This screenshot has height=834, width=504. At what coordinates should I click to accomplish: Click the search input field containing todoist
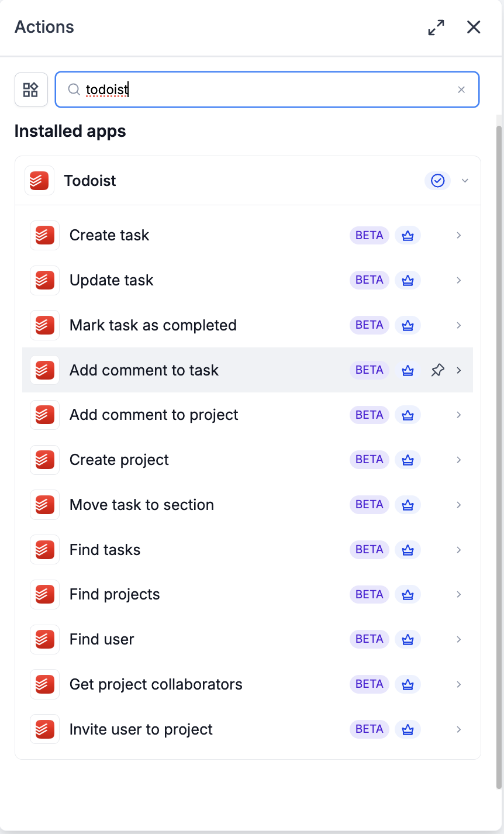pyautogui.click(x=267, y=89)
